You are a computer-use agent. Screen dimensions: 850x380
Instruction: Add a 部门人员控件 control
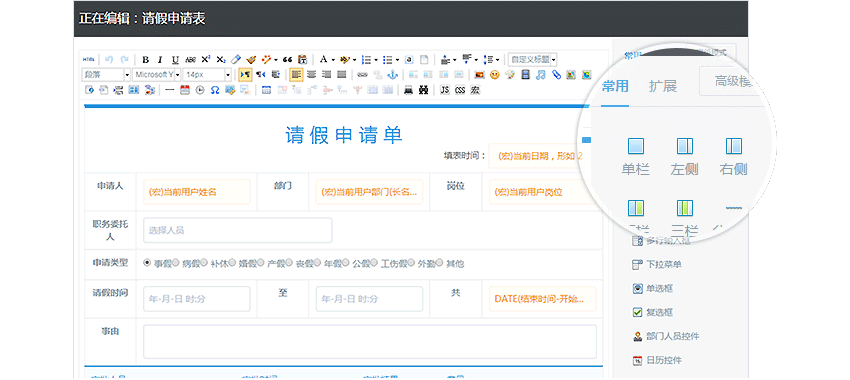(x=666, y=337)
